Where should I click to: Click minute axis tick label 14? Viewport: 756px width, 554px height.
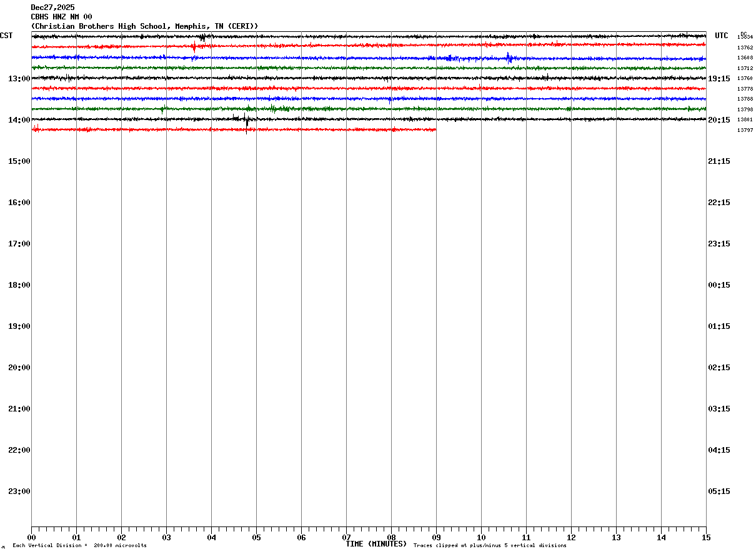[x=661, y=537]
